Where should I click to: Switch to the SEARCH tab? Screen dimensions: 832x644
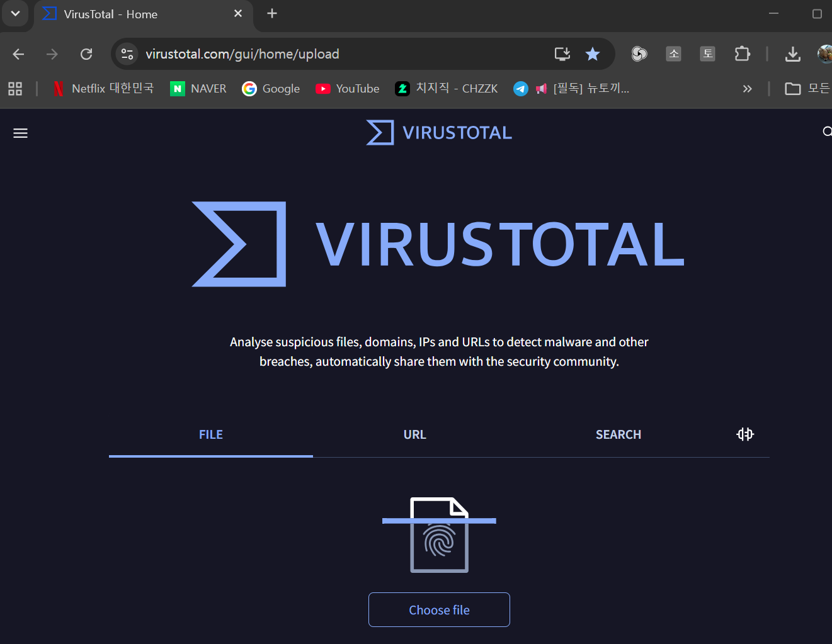point(618,434)
